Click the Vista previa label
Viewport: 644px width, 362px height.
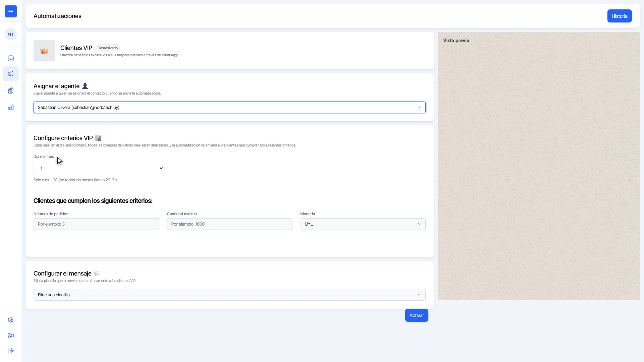click(456, 40)
